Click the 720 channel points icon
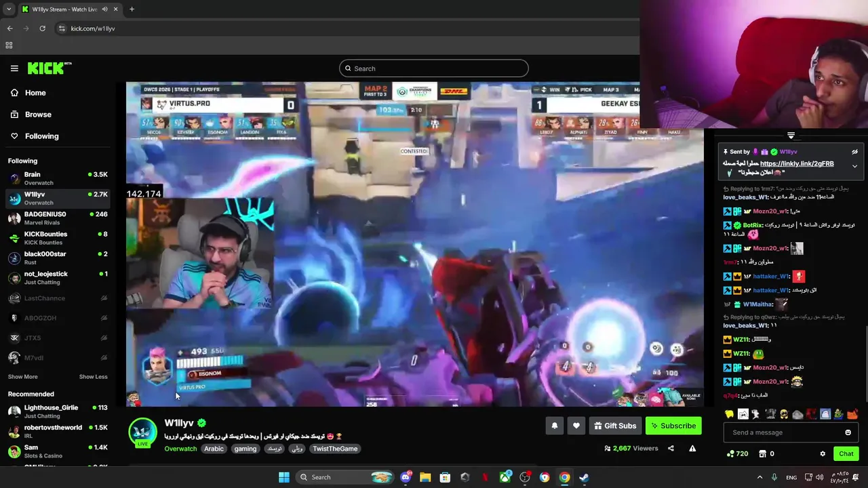The image size is (868, 488). point(730,453)
